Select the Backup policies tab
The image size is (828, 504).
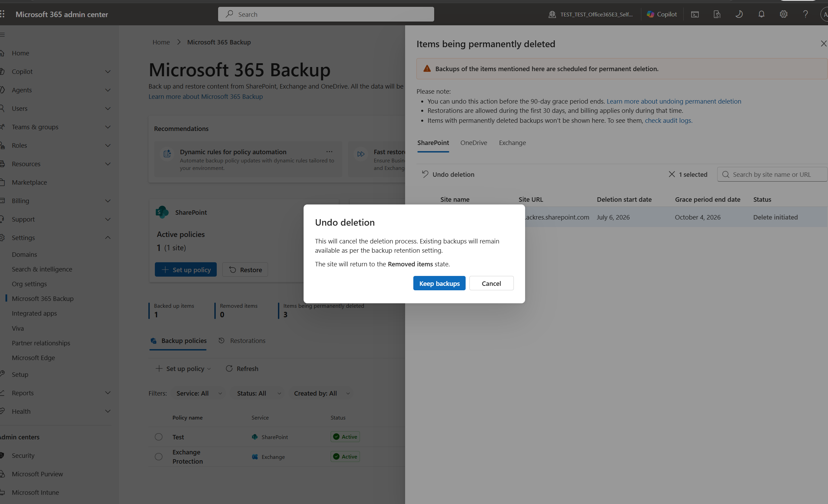pyautogui.click(x=178, y=341)
